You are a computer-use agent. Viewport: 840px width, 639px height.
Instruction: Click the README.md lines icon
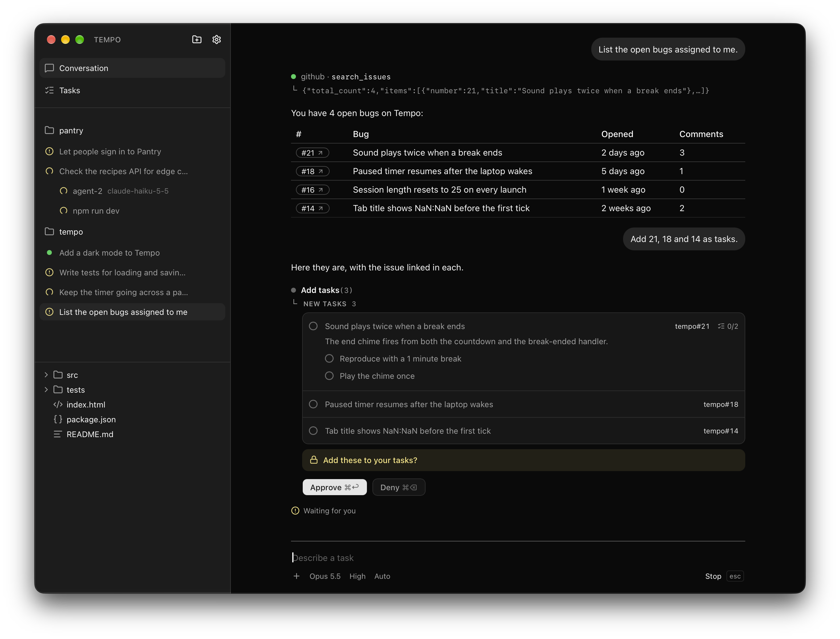click(58, 434)
